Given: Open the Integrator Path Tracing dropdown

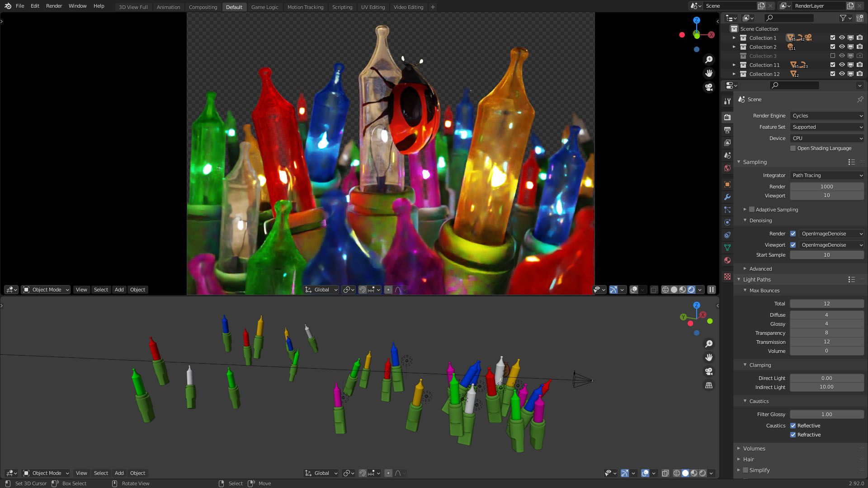Looking at the screenshot, I should point(827,175).
